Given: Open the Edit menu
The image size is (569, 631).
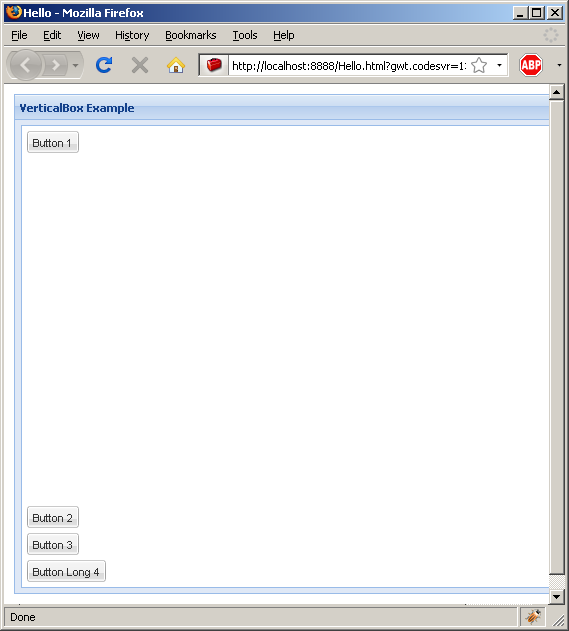Looking at the screenshot, I should point(52,35).
